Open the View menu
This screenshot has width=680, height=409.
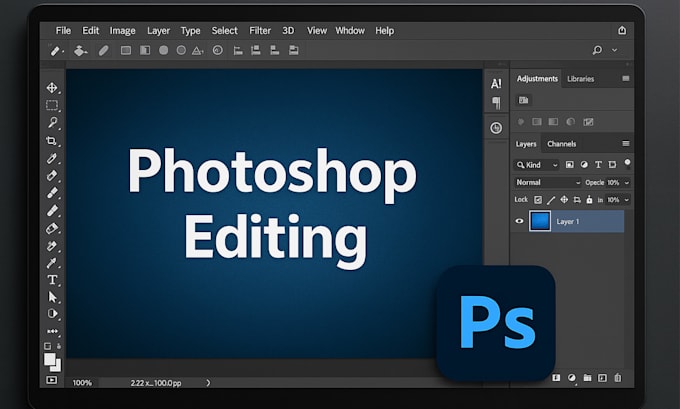317,30
